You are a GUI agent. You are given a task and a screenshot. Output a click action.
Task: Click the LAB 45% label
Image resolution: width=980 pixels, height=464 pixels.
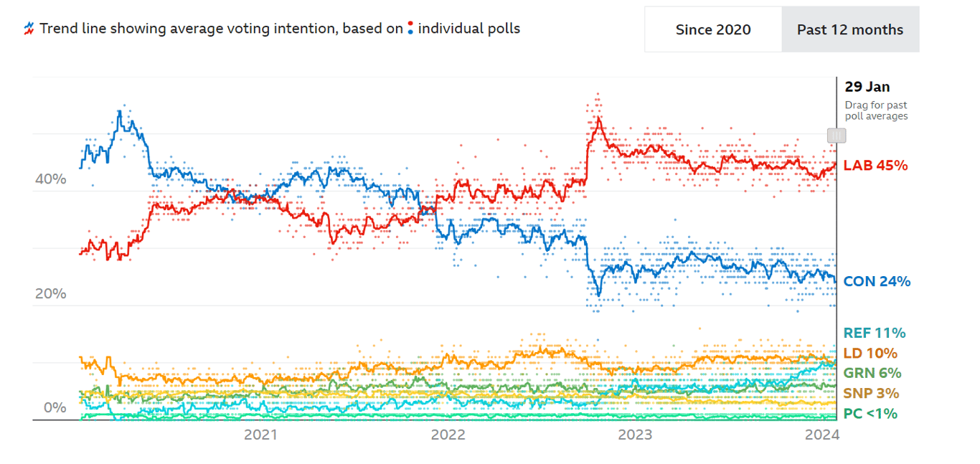coord(875,166)
